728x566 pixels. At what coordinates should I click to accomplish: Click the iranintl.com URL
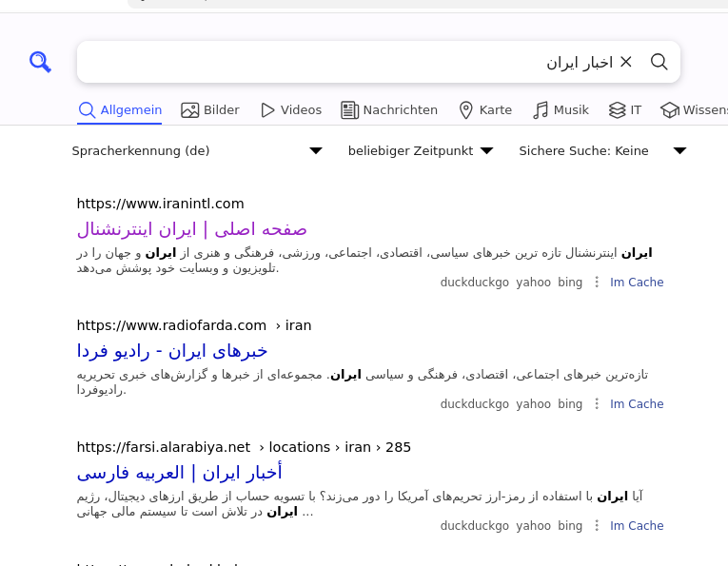point(160,204)
